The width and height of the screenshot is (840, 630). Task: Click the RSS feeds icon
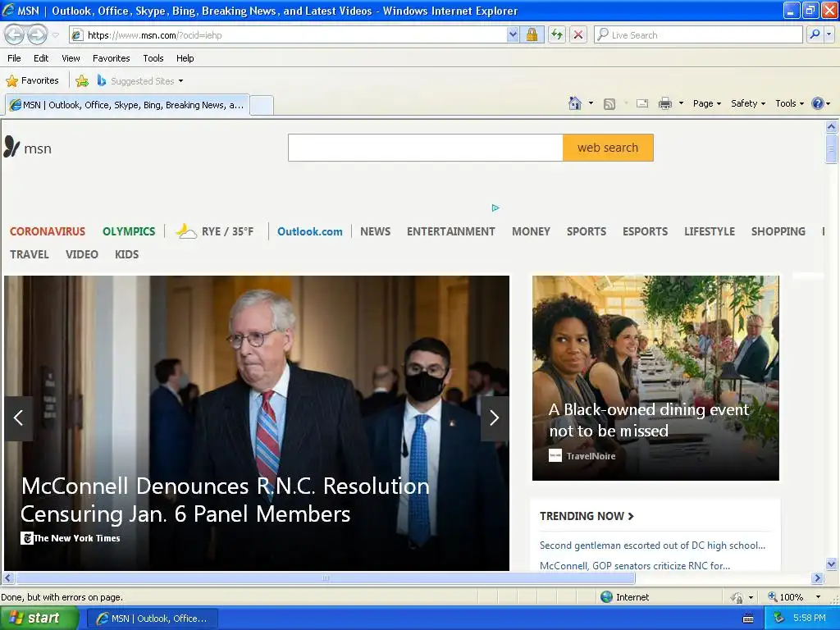pyautogui.click(x=609, y=104)
